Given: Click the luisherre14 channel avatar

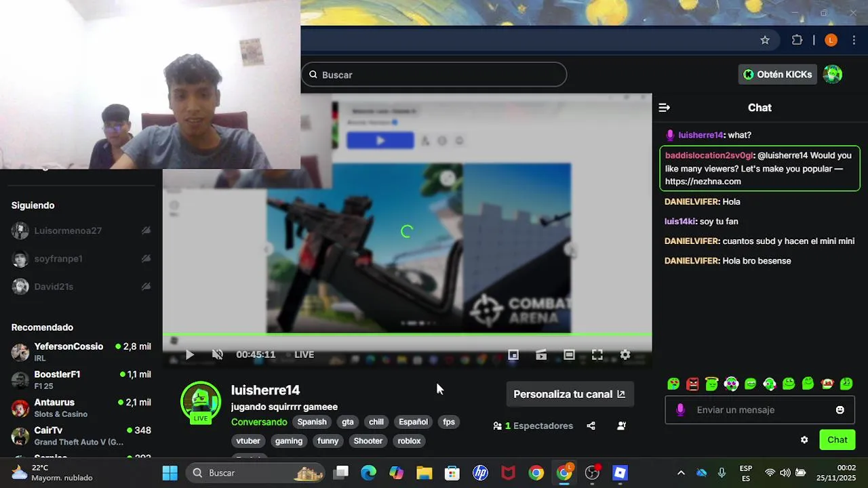Looking at the screenshot, I should (x=201, y=401).
